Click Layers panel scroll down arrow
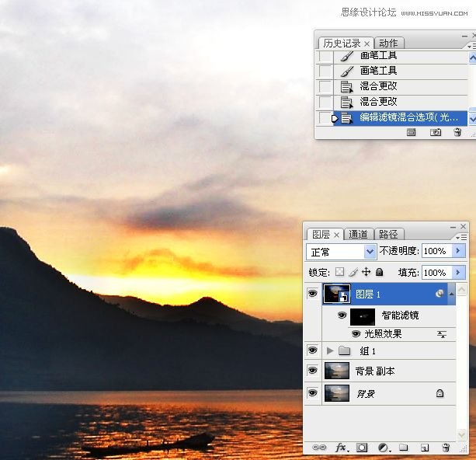This screenshot has width=476, height=460. pos(461,434)
